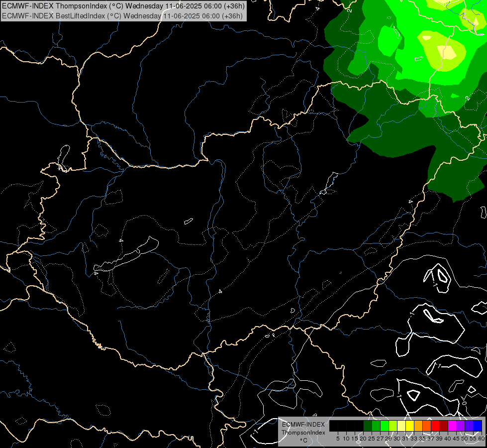Click the '25' tick label on legend
Image resolution: width=487 pixels, height=448 pixels.
point(372,439)
